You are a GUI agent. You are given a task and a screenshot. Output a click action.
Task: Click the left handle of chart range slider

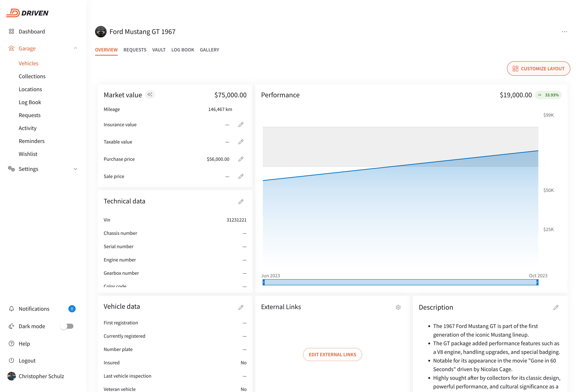tap(264, 282)
